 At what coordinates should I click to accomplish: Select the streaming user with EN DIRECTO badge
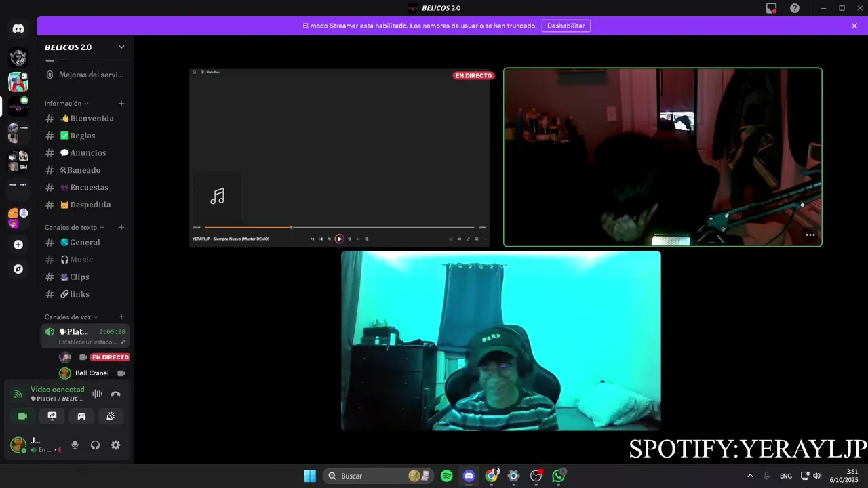(x=94, y=357)
